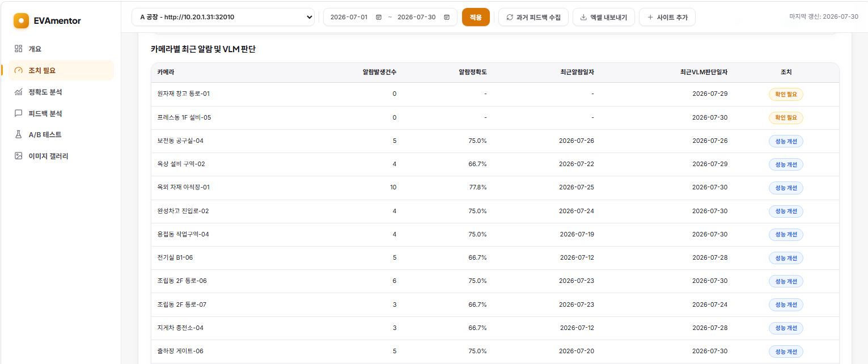Viewport: 868px width, 364px height.
Task: Click 성능 개선 badge for 조립동 2F 통로-07
Action: tap(786, 304)
